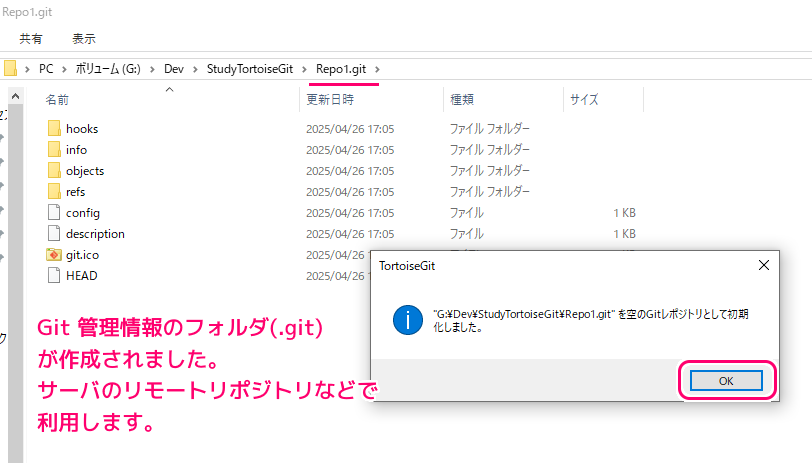The image size is (812, 463).
Task: Open the 表示 ribbon tab
Action: (x=84, y=39)
